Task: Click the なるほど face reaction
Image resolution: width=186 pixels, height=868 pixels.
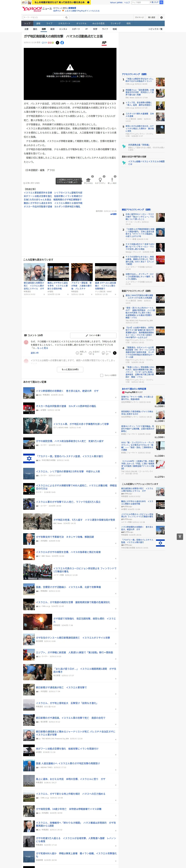Action: coord(91,353)
